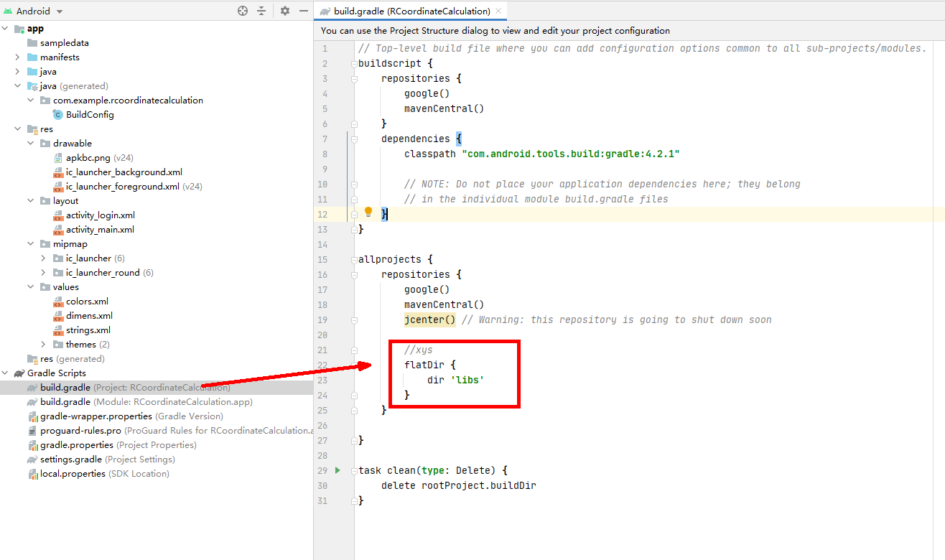This screenshot has height=560, width=945.
Task: Open activity_main.xml layout
Action: [x=100, y=230]
